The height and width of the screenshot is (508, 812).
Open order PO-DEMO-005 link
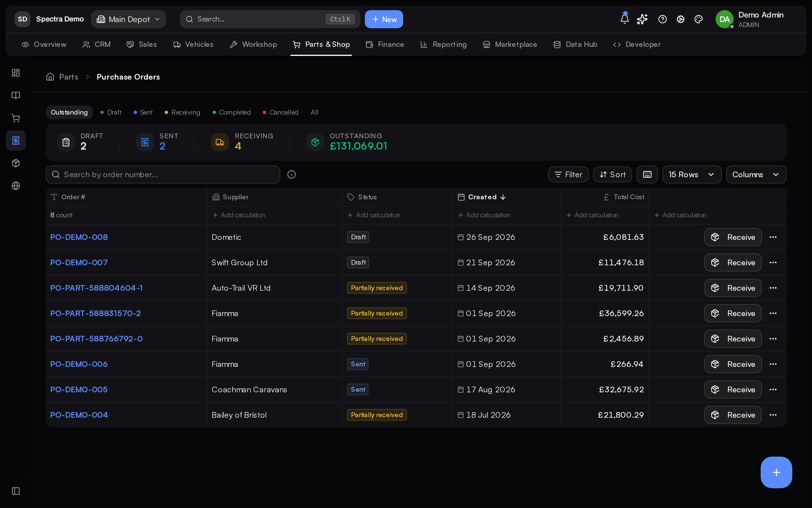[79, 389]
